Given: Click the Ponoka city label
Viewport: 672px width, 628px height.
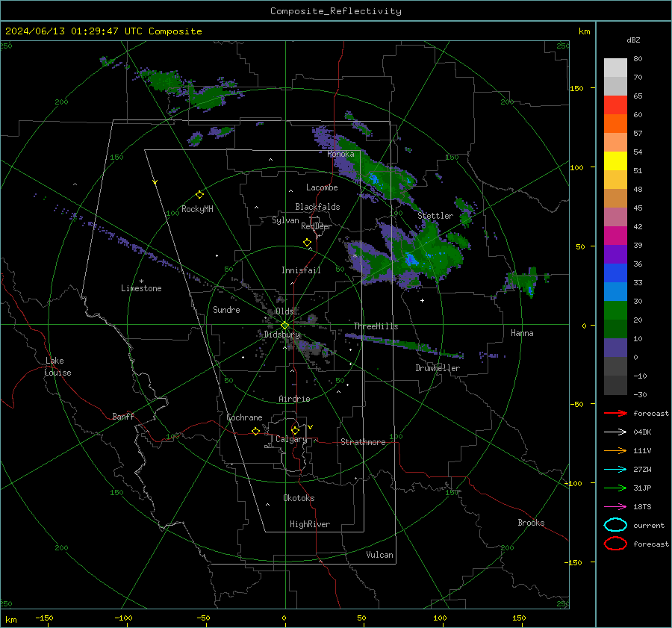Looking at the screenshot, I should [x=340, y=154].
